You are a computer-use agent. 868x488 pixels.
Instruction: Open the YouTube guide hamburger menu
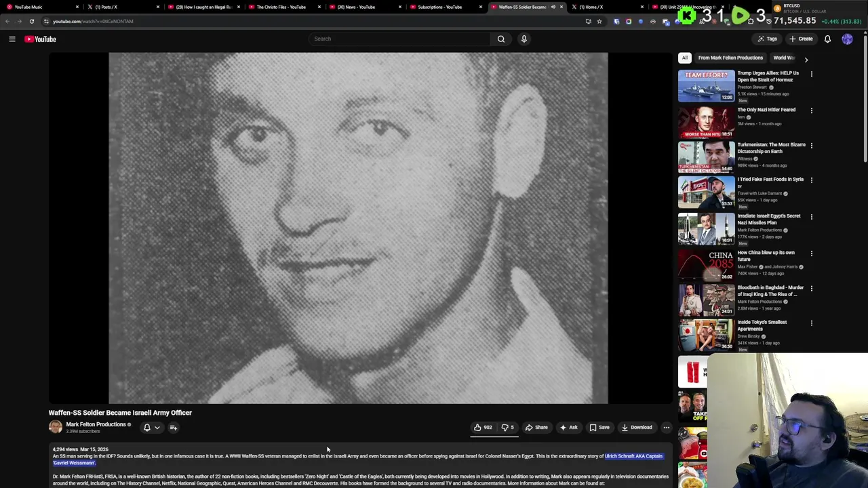coord(12,39)
